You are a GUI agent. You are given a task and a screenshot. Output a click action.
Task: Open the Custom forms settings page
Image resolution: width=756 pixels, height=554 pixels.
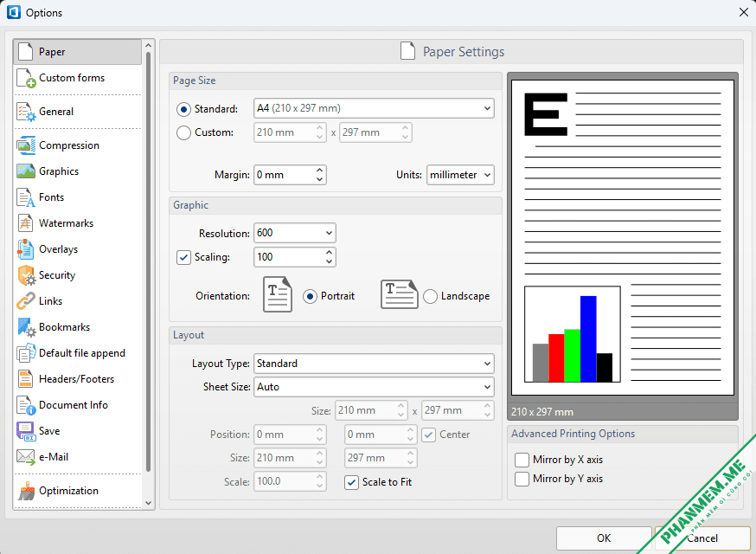(78, 78)
